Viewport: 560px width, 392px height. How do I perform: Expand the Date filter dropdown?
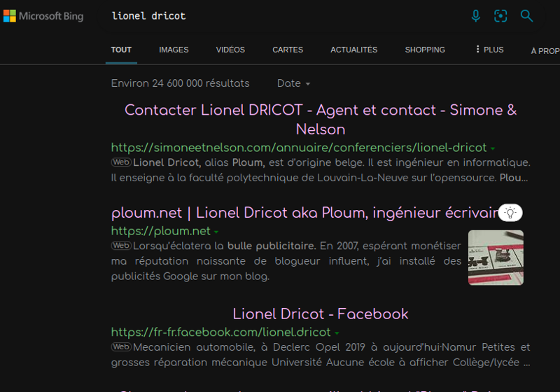pos(293,83)
